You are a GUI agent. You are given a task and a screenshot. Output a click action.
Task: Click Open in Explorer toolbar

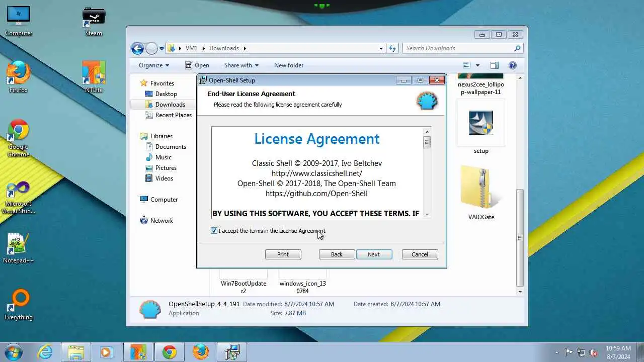click(x=197, y=65)
